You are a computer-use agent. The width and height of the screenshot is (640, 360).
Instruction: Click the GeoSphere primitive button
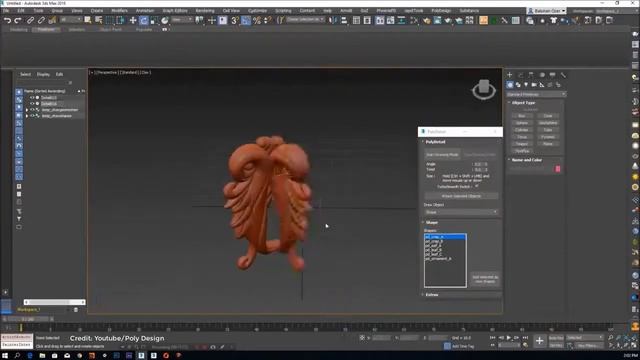pos(548,123)
